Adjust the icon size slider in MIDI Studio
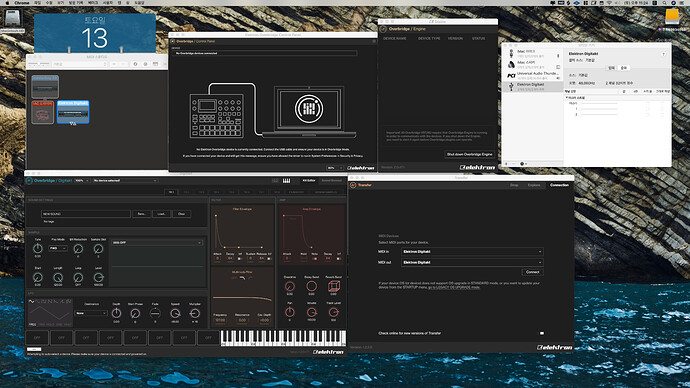 click(39, 64)
